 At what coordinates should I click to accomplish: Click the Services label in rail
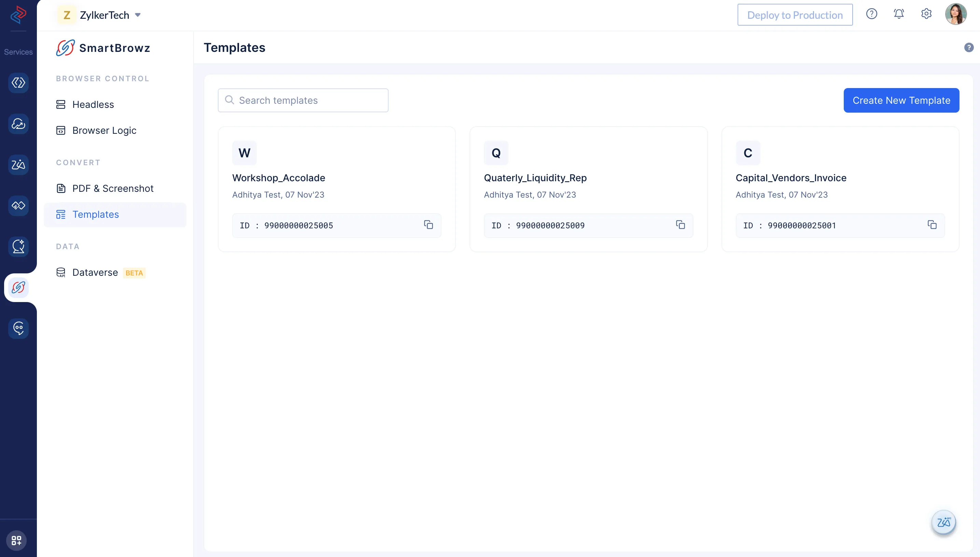click(x=18, y=52)
